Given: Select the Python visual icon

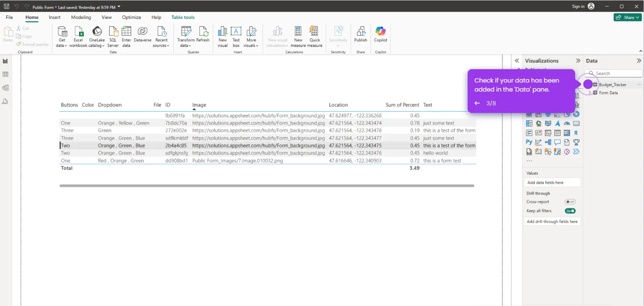Looking at the screenshot, I should pyautogui.click(x=529, y=142).
